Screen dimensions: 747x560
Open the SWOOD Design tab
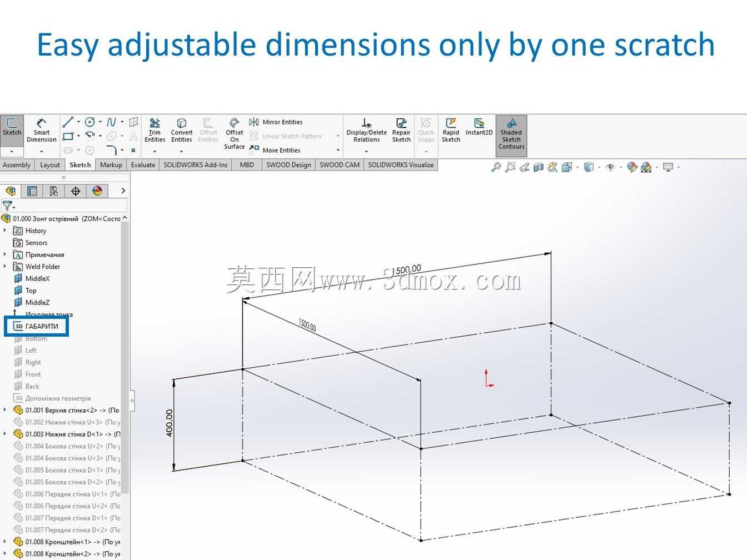pyautogui.click(x=288, y=165)
